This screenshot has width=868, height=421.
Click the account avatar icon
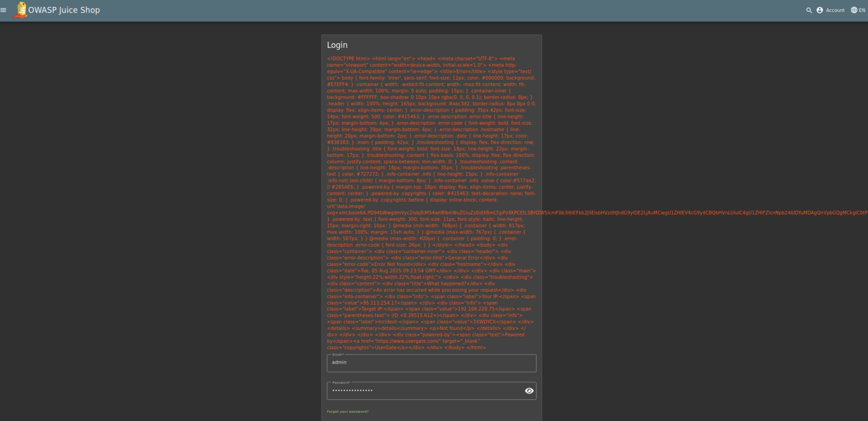click(820, 10)
